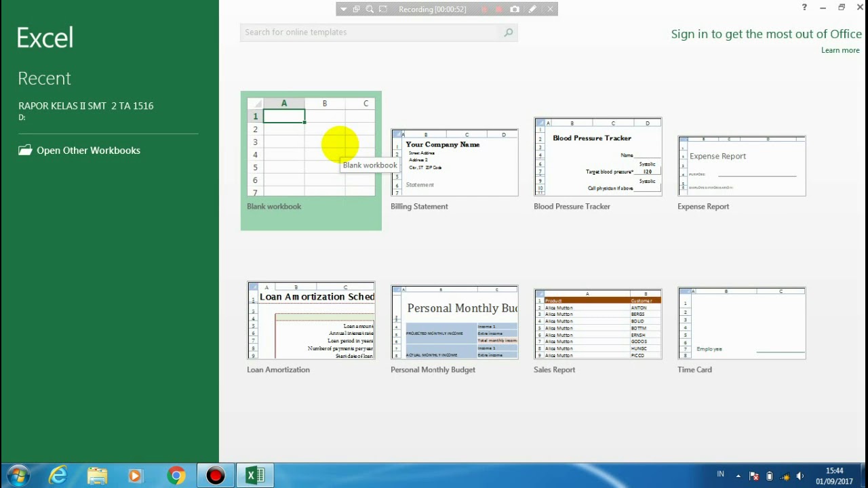Click the folder icon beside Open Other Workbooks
This screenshot has height=488, width=868.
coord(25,150)
